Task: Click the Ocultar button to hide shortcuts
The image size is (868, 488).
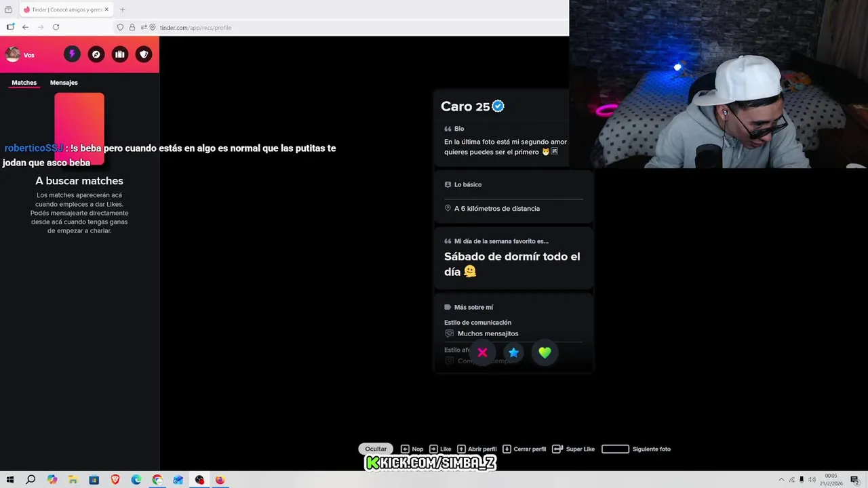Action: [376, 449]
